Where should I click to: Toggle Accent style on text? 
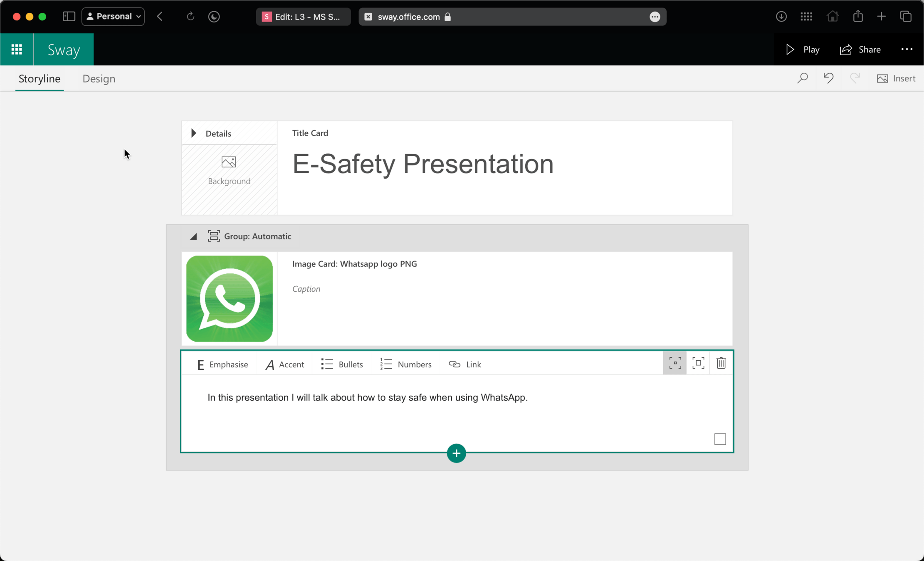click(x=285, y=364)
